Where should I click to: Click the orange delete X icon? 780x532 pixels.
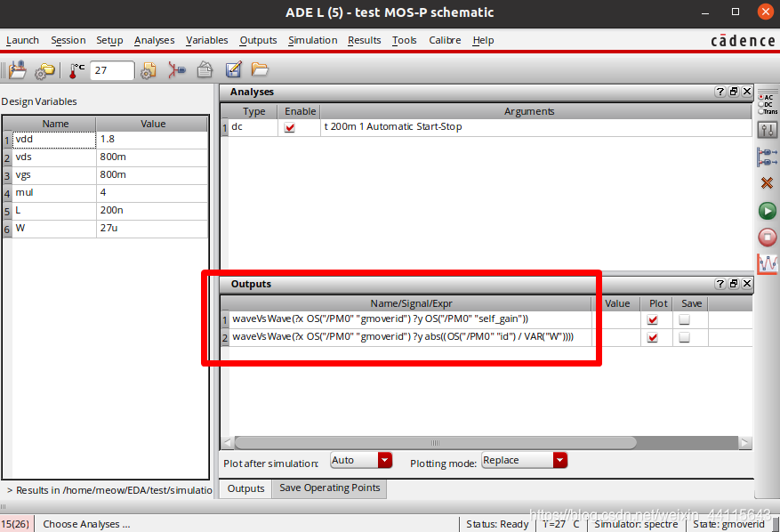767,183
